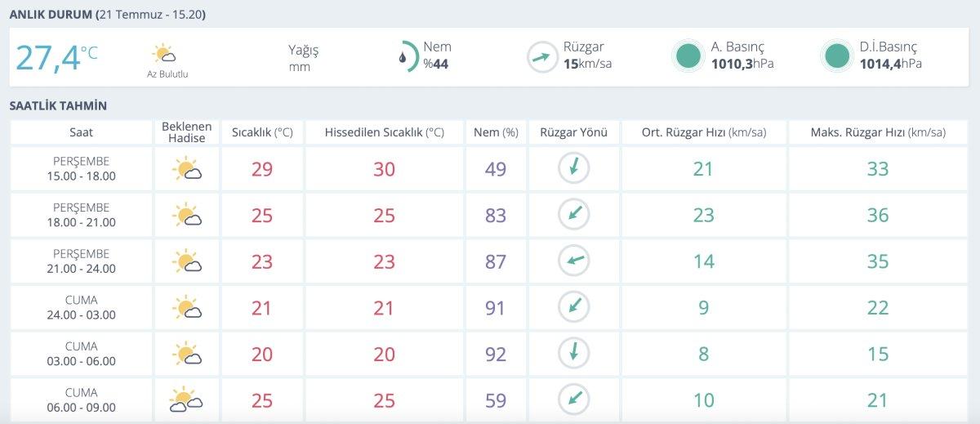This screenshot has width=980, height=424.
Task: Click the A. Basınç pressure circle icon
Action: click(688, 56)
